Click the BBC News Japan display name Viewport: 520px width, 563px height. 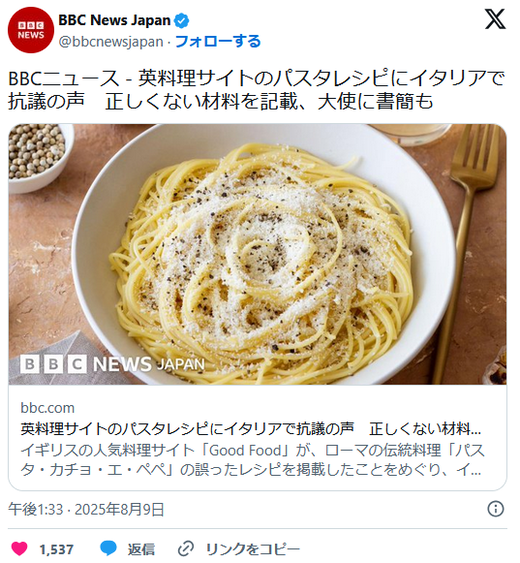[114, 20]
